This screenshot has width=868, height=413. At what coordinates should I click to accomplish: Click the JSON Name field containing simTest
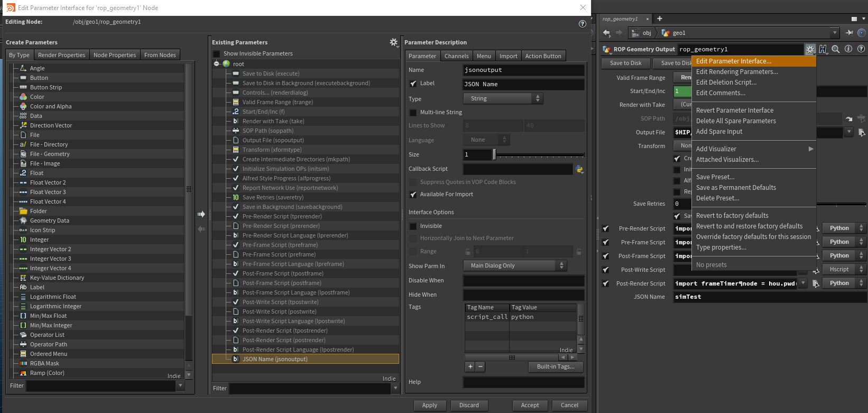point(770,297)
